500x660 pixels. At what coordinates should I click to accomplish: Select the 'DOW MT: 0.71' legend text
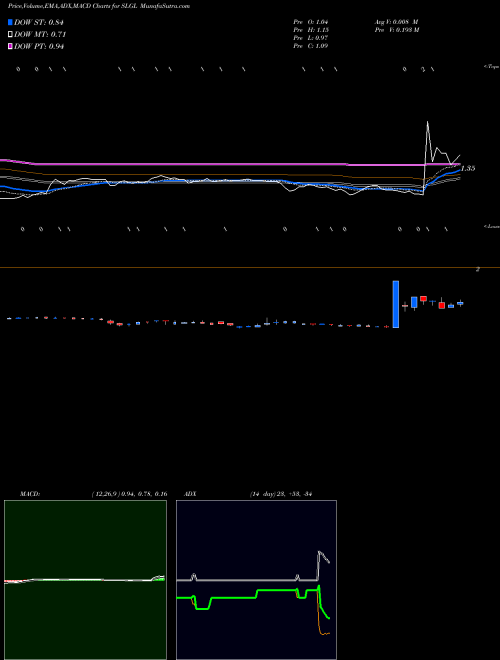tap(40, 35)
